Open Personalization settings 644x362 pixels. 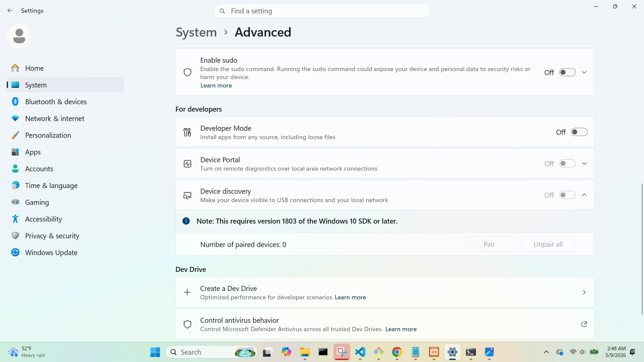point(65,135)
